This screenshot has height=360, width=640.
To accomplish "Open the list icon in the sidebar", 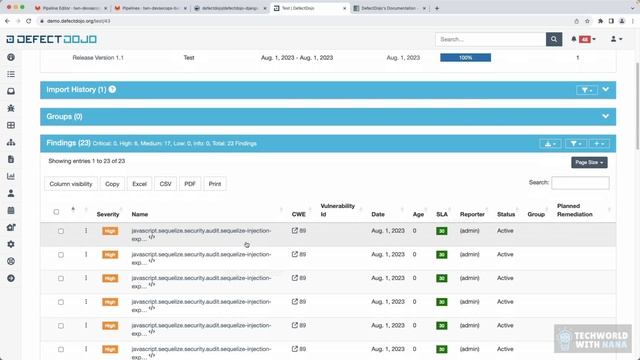I will point(11,74).
